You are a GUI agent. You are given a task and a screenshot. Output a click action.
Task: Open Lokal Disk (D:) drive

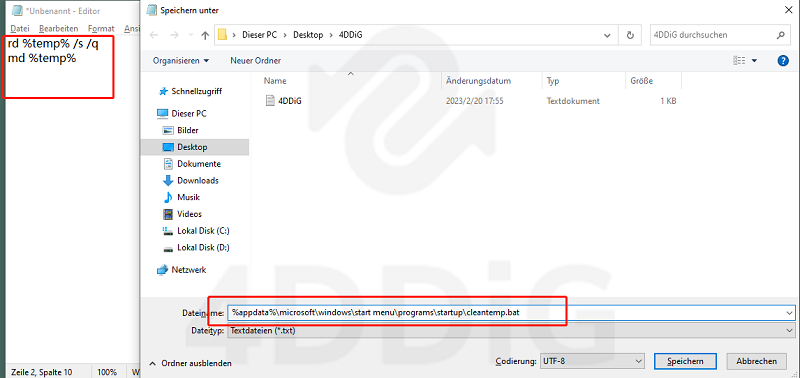pyautogui.click(x=203, y=247)
